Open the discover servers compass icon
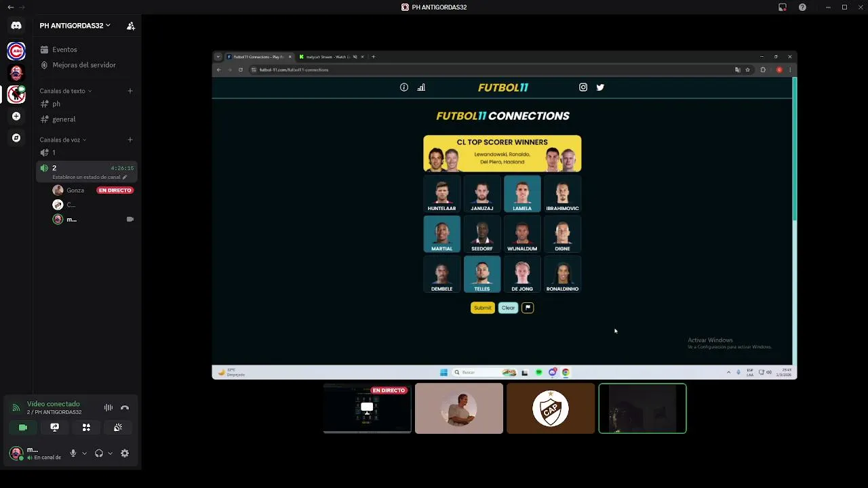The image size is (868, 488). pyautogui.click(x=16, y=138)
